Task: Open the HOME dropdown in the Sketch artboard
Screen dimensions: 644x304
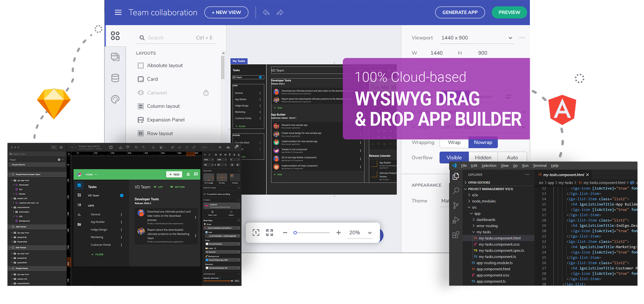Action: pyautogui.click(x=91, y=175)
